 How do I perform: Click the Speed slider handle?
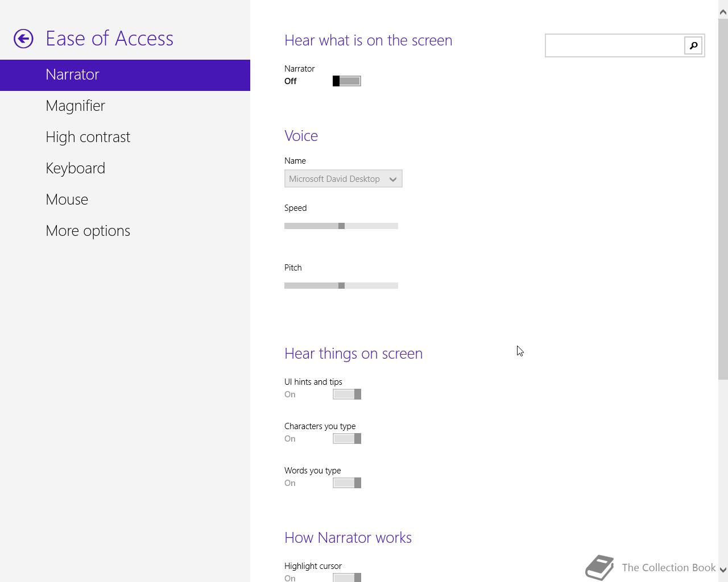341,226
